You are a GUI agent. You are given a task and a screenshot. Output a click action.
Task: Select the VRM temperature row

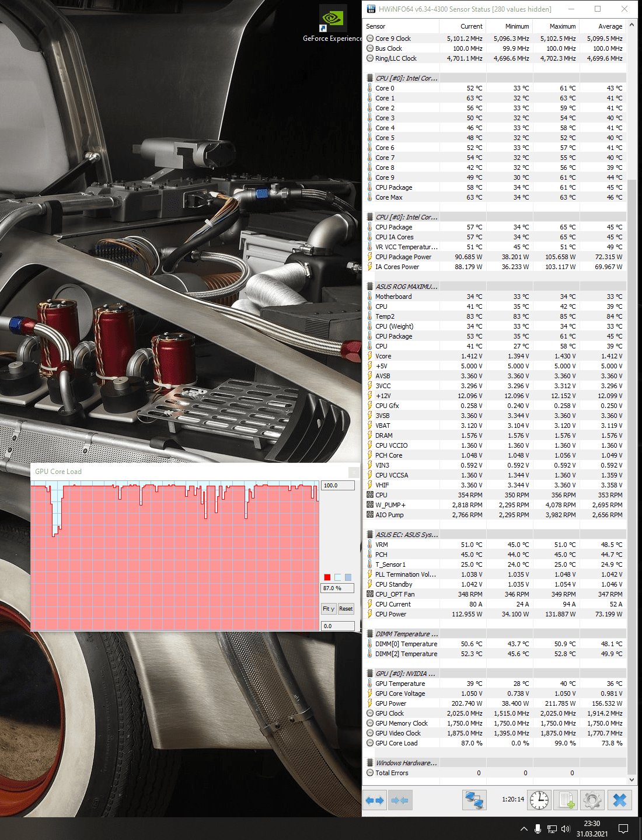click(494, 545)
